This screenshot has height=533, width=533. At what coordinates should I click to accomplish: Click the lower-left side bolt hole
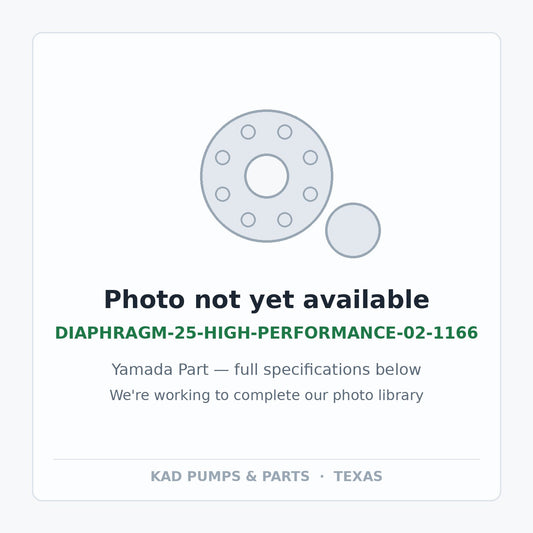(x=223, y=194)
